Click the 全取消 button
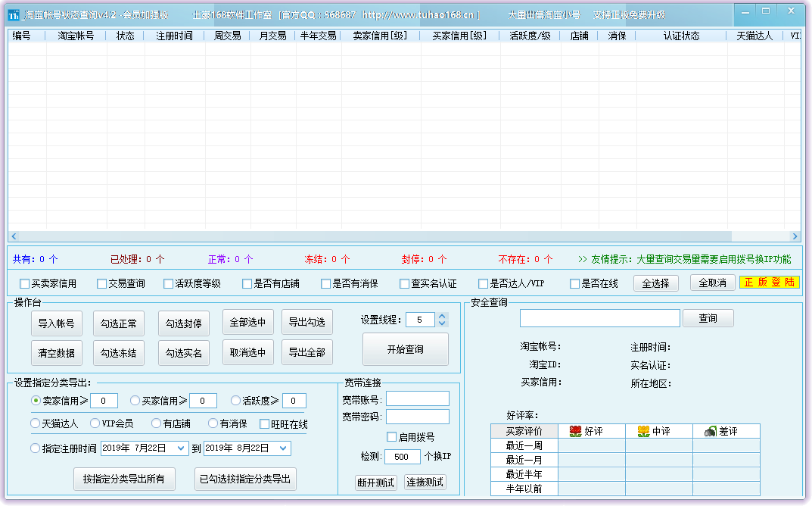Viewport: 812px width, 506px height. (713, 283)
